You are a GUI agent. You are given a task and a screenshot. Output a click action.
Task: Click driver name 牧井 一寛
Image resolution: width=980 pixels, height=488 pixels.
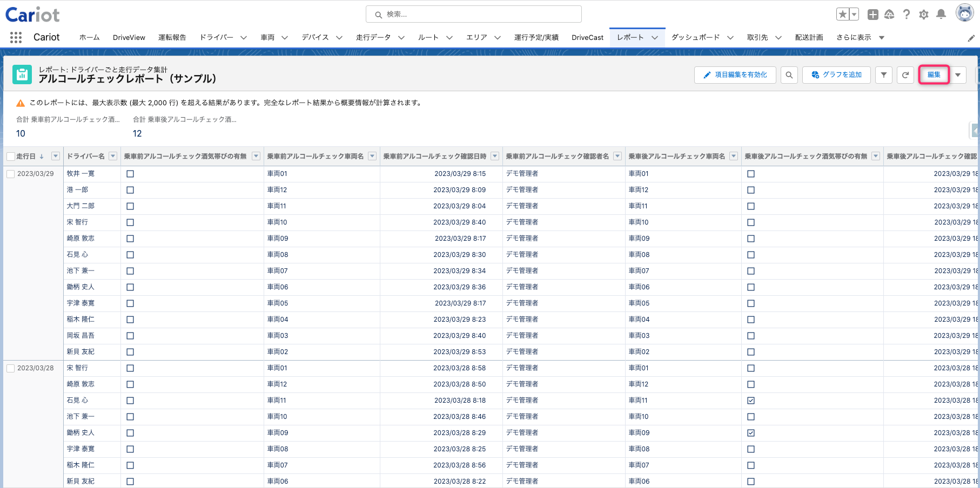click(x=80, y=174)
